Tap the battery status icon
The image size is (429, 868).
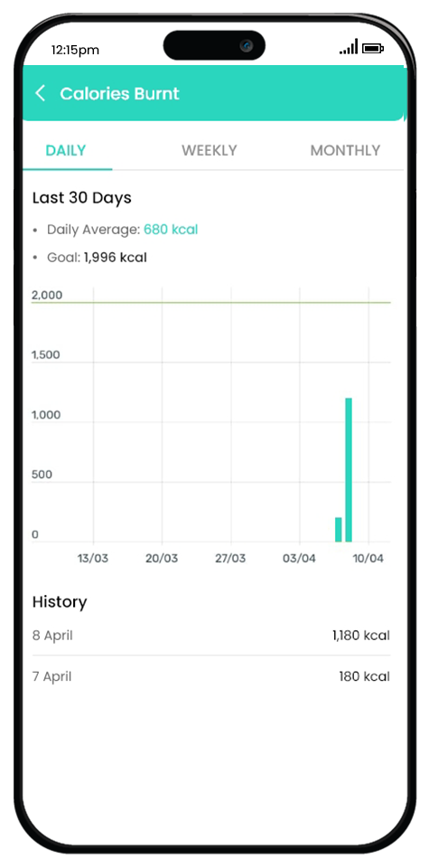(x=373, y=49)
